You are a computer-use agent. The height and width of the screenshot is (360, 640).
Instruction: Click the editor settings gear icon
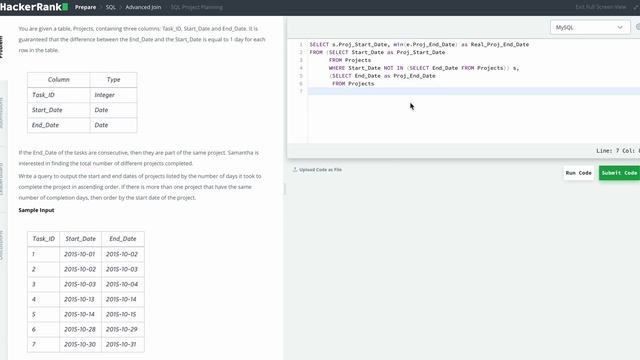(638, 27)
